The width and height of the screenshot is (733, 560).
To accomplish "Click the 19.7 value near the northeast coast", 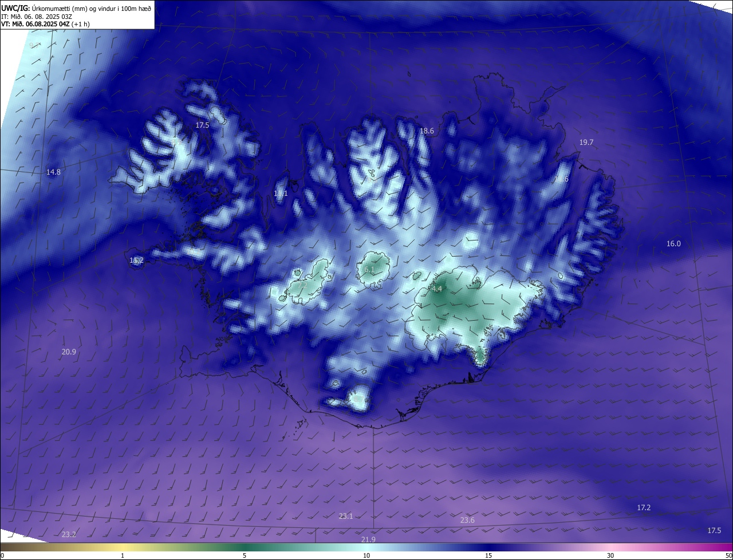I will click(x=586, y=143).
